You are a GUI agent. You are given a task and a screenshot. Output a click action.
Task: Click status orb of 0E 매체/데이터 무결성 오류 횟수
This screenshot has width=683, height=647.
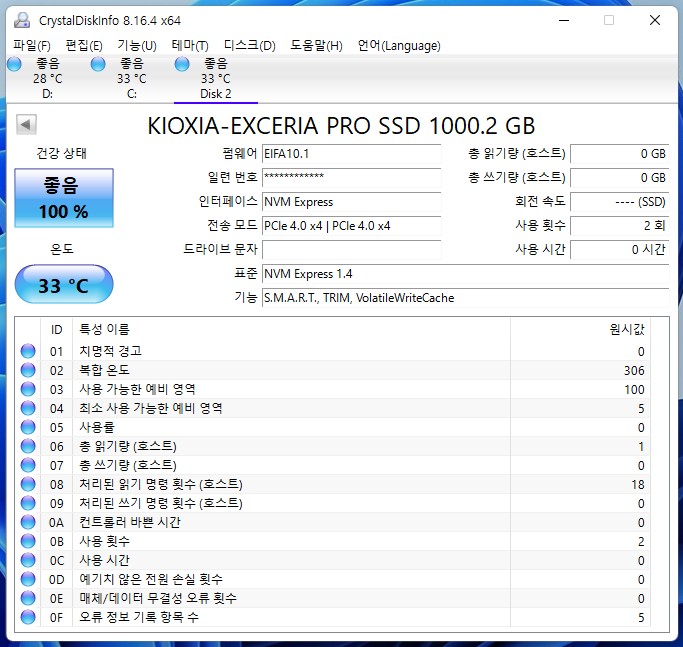[x=28, y=598]
